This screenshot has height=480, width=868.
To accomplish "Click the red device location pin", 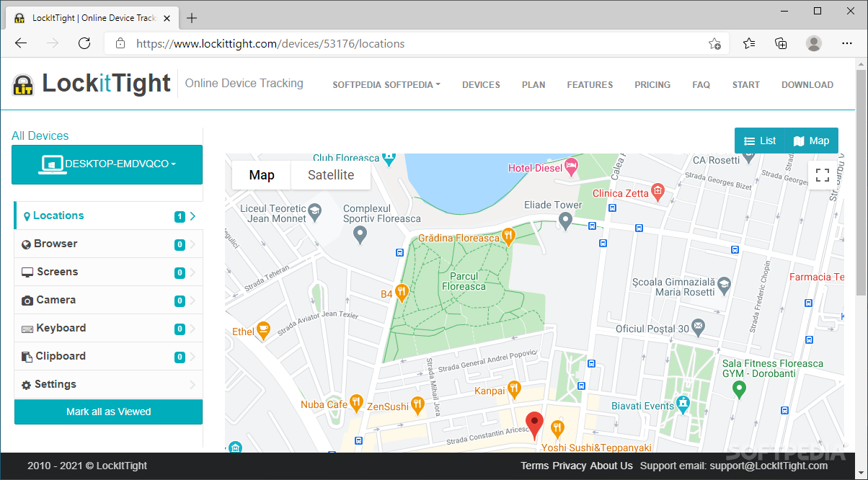I will tap(533, 425).
